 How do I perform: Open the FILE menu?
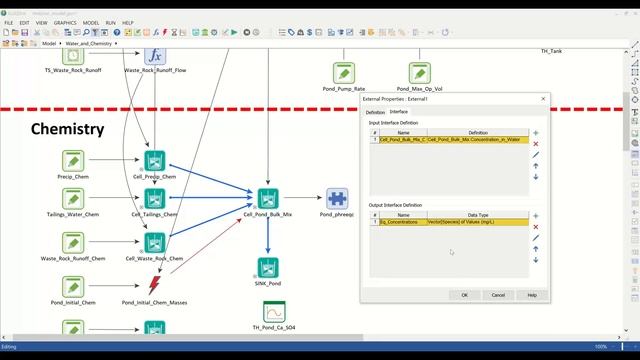[9, 23]
